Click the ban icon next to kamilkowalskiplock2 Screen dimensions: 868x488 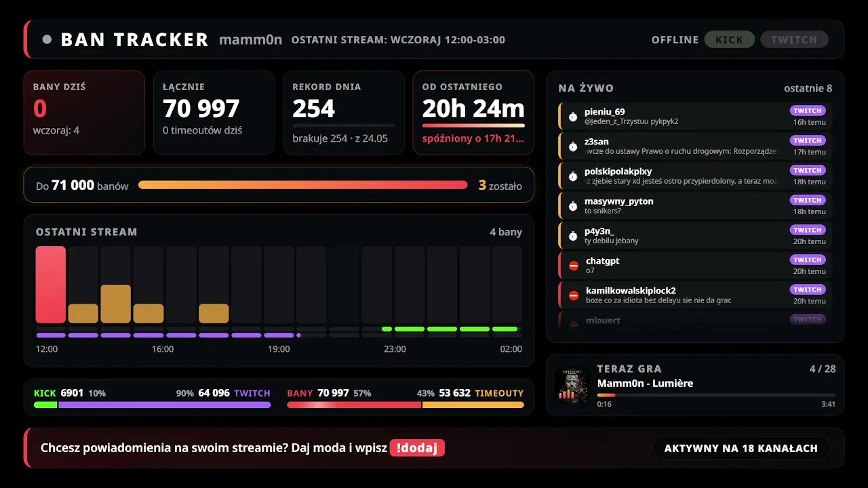point(574,296)
